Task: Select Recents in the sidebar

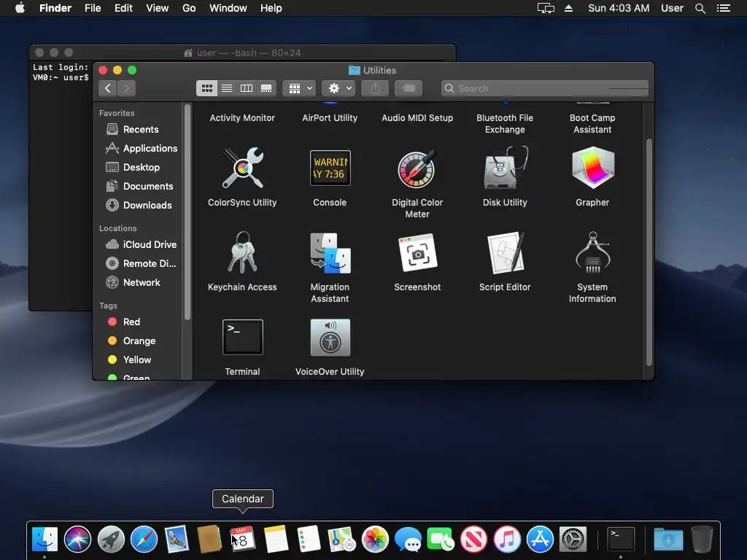Action: tap(138, 130)
